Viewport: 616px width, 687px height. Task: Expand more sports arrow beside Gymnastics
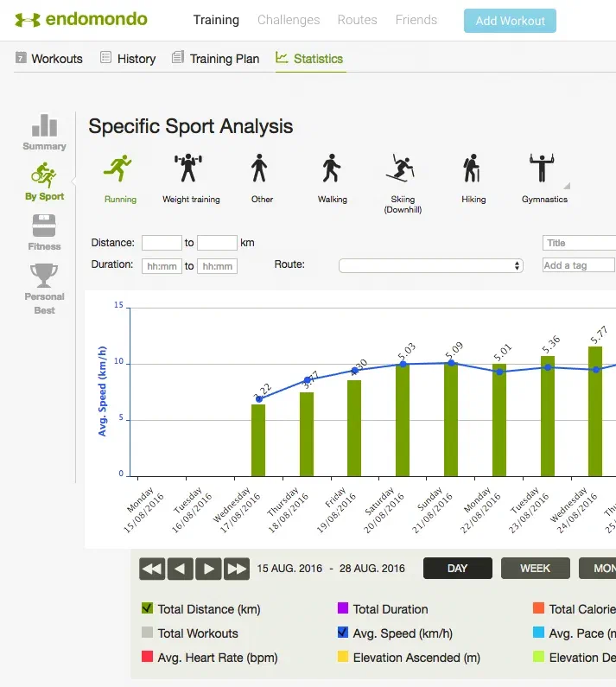567,185
